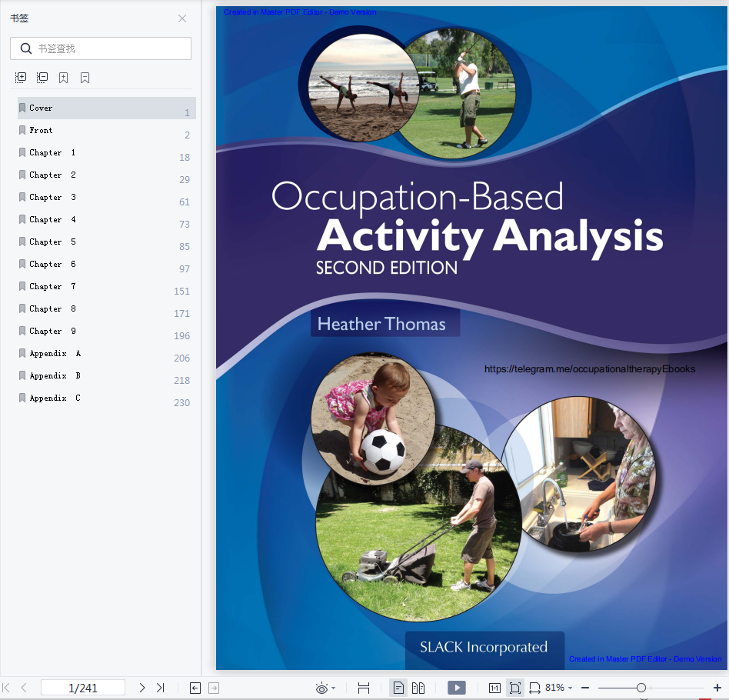
Task: Jump to Chapter 9 bookmark
Action: tap(106, 332)
